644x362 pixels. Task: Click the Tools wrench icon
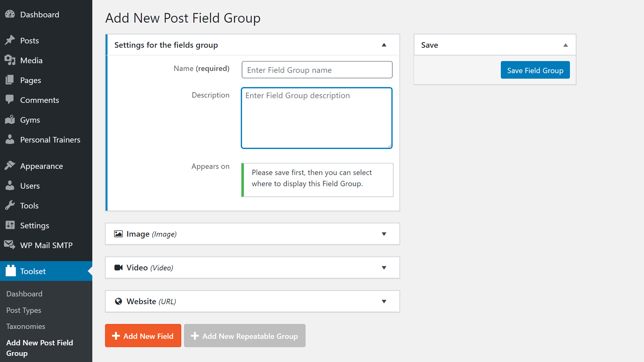(10, 205)
